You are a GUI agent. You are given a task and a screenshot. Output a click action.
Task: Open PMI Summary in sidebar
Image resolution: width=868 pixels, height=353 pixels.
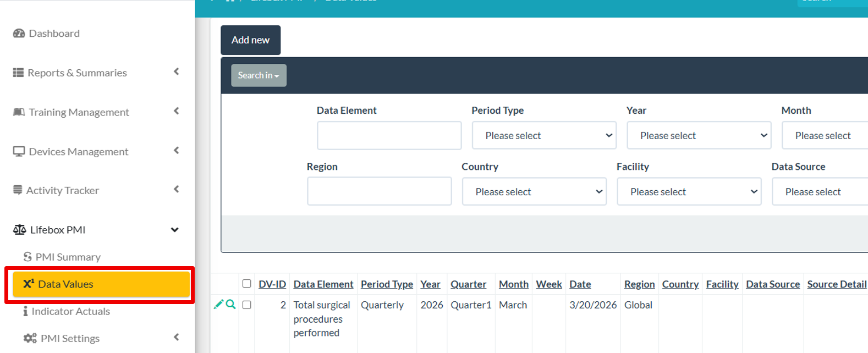(68, 257)
